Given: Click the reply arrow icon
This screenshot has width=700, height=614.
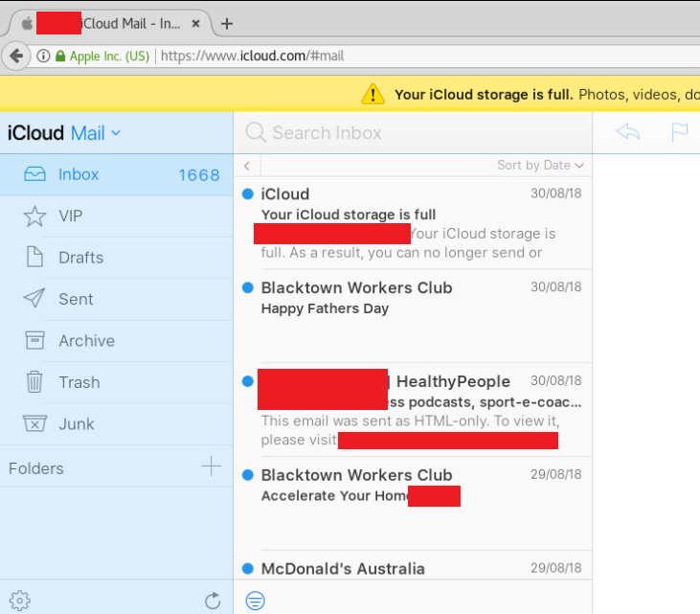Looking at the screenshot, I should (628, 132).
